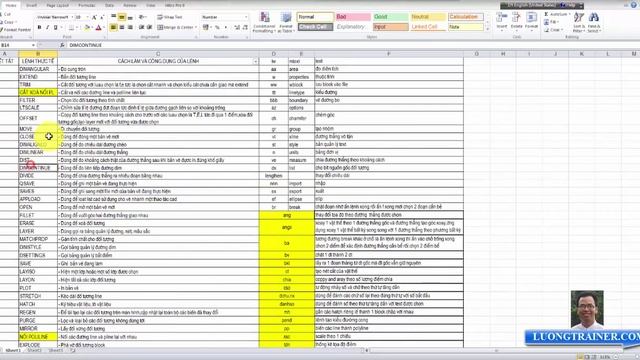Switch to the Home ribbon tab
Viewport: 640px width, 360px height.
tap(11, 5)
